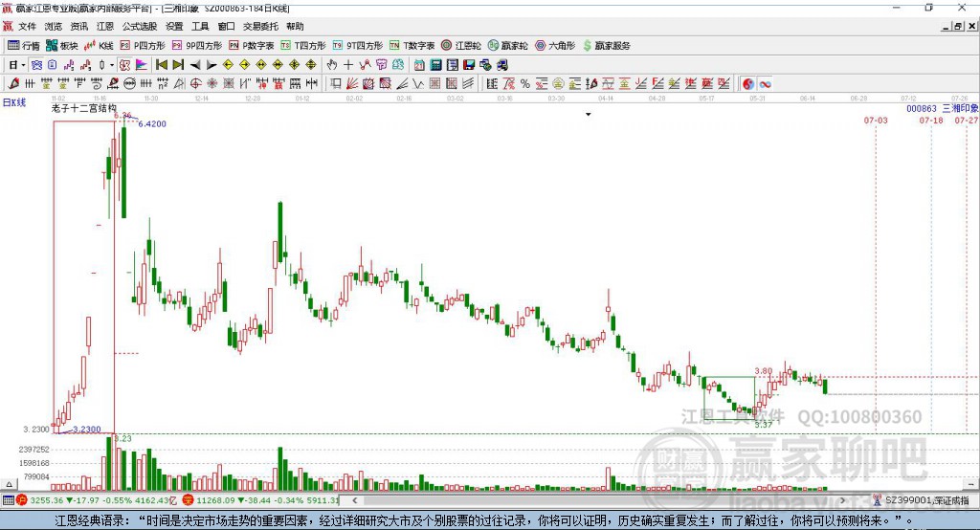Open the P数字表 tool
The image size is (980, 530).
(x=252, y=46)
